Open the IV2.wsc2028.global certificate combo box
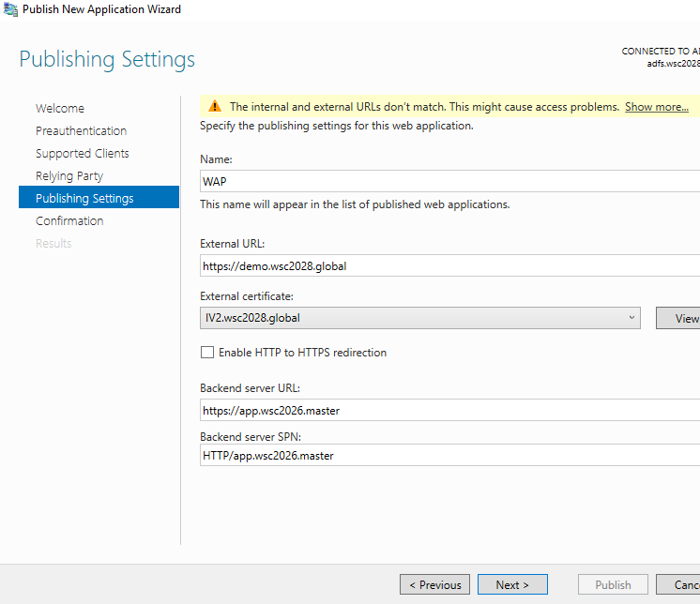 [420, 318]
